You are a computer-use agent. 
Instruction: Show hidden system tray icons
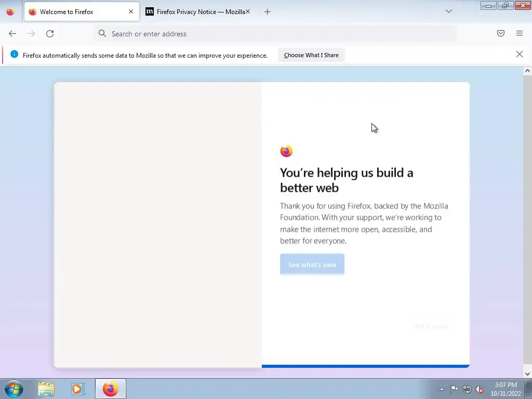pyautogui.click(x=442, y=389)
